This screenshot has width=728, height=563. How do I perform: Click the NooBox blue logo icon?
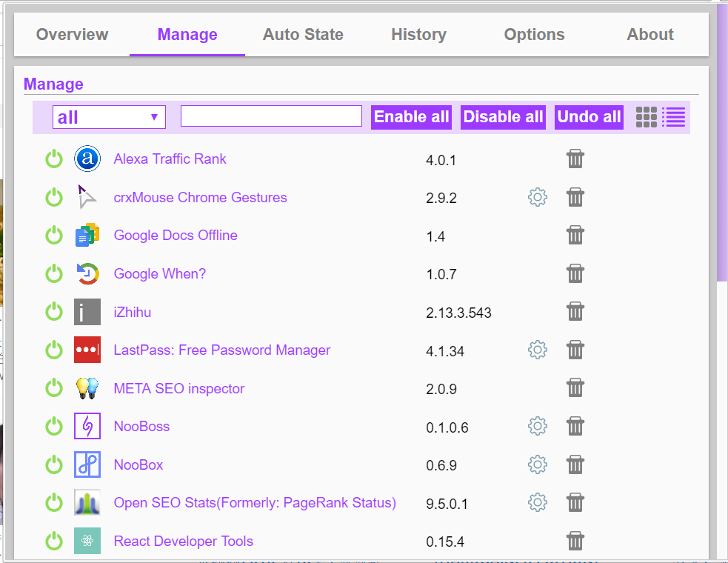pyautogui.click(x=87, y=464)
